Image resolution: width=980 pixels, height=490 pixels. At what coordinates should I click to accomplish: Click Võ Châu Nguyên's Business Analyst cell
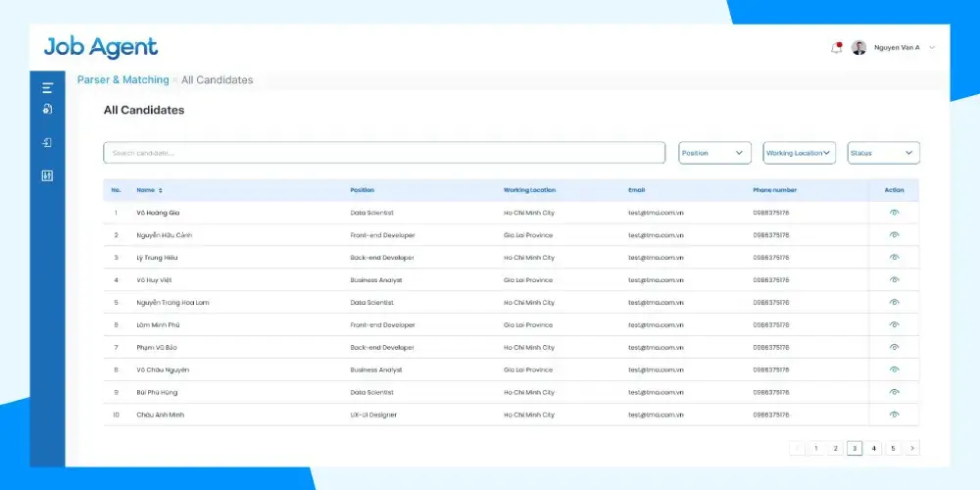(x=375, y=370)
